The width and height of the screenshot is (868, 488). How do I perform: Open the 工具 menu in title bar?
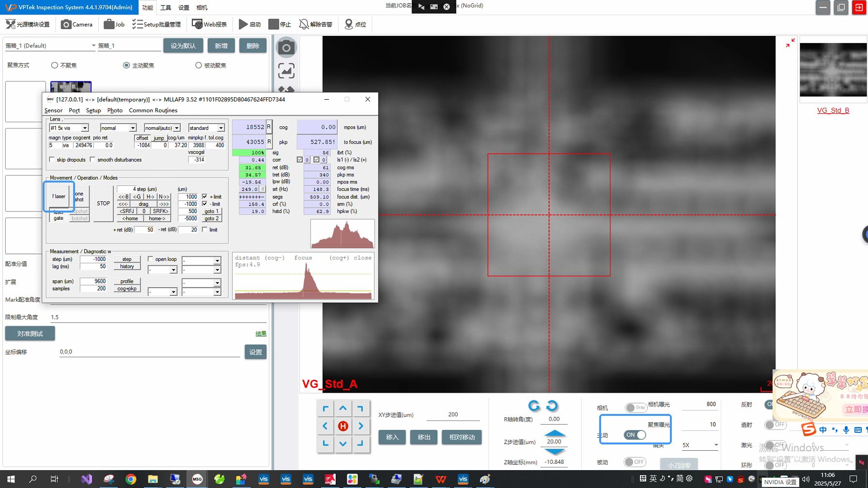[x=166, y=7]
